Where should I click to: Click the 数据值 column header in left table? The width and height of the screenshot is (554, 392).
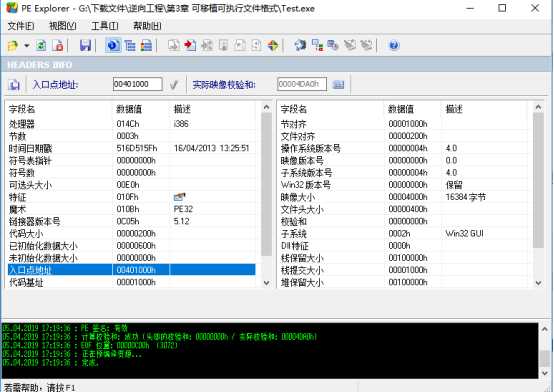(141, 109)
